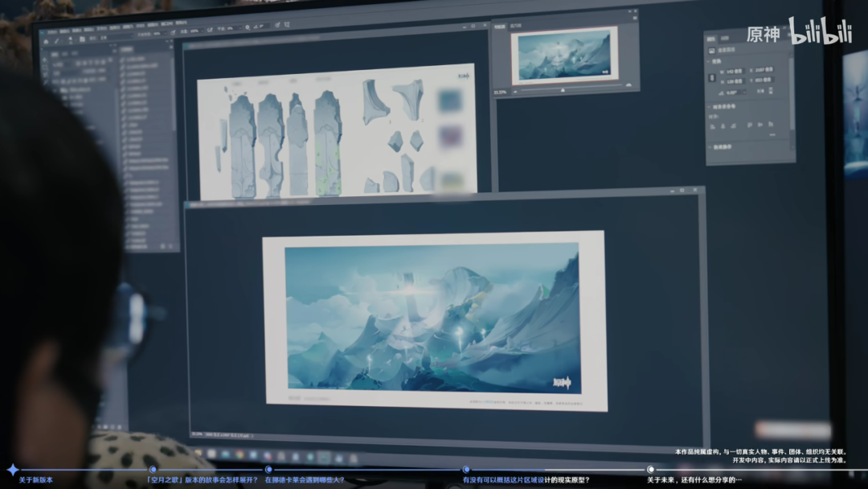Image resolution: width=868 pixels, height=489 pixels.
Task: Toggle the brush settings panel icon
Action: (x=83, y=39)
